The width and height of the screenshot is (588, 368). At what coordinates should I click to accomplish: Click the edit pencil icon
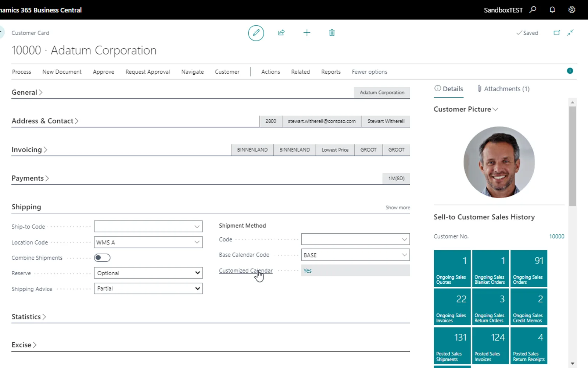[256, 33]
